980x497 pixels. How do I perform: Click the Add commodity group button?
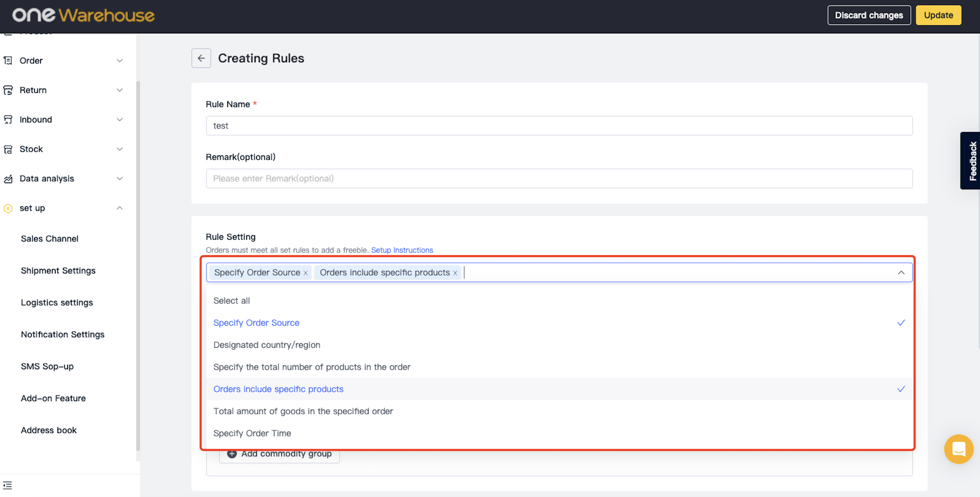pos(279,454)
